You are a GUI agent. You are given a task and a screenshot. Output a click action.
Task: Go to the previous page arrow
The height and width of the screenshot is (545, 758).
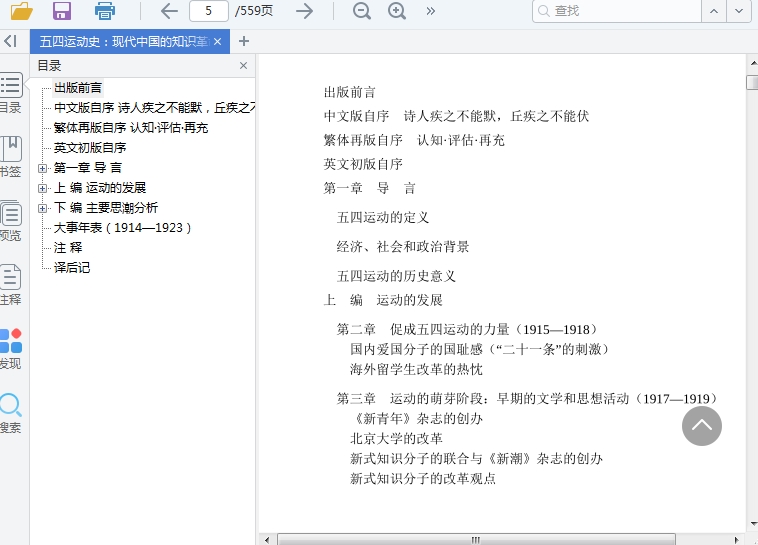(x=169, y=11)
